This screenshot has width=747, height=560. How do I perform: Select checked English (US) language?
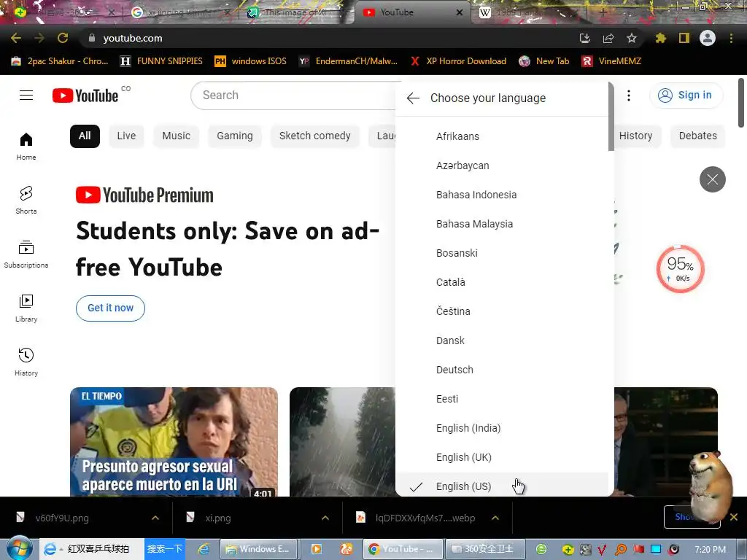[502, 486]
